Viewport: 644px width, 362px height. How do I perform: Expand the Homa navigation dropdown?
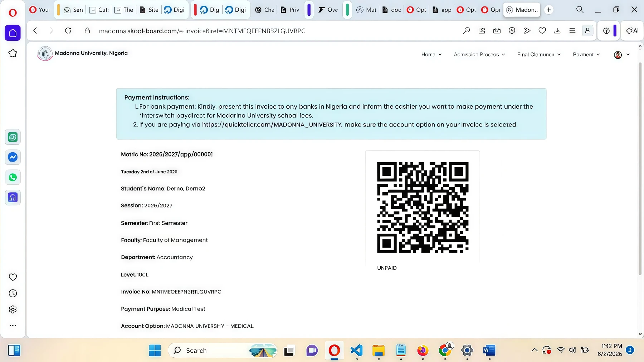431,54
